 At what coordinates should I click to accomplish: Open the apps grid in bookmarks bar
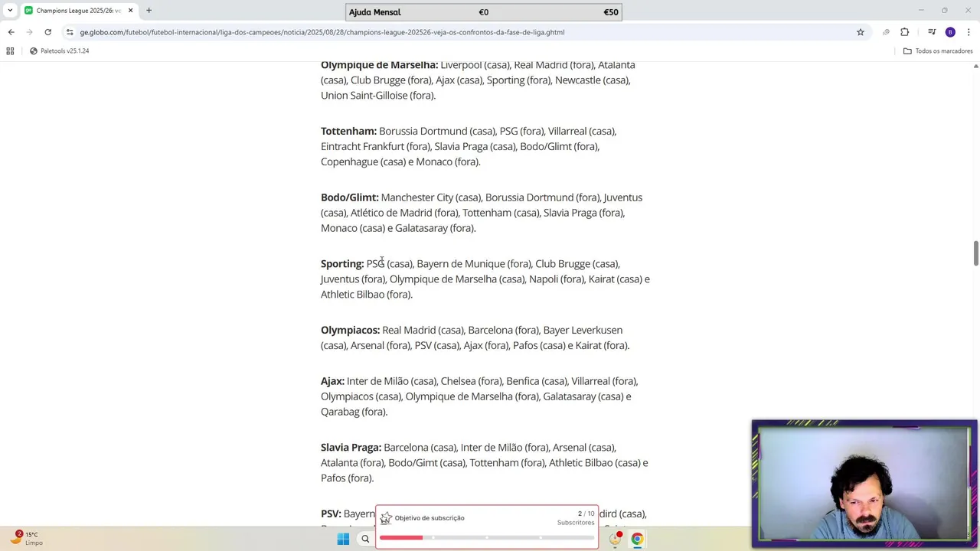point(10,51)
